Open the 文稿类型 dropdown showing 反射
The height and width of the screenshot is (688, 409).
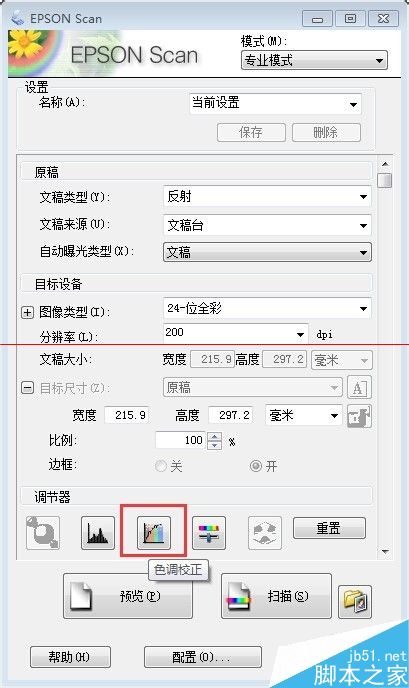click(x=267, y=197)
